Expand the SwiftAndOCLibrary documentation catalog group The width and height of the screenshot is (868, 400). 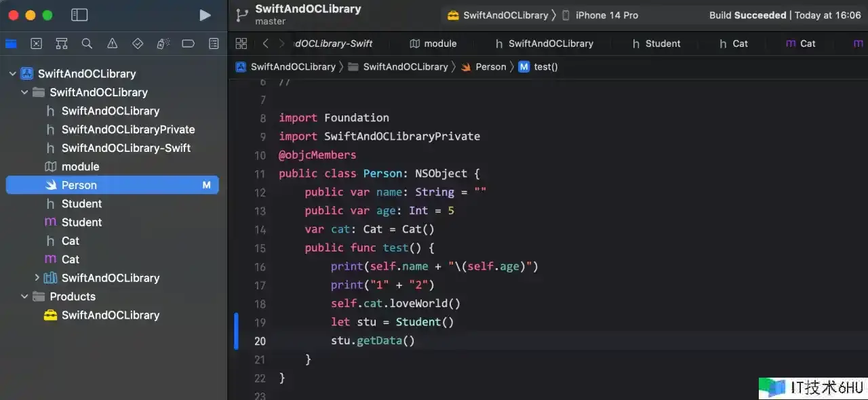click(x=37, y=278)
